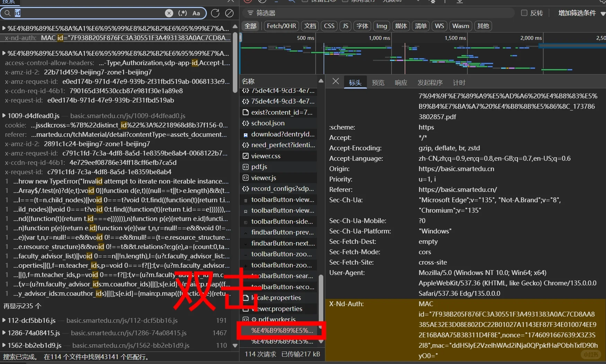Click the pdf.js script icon
Viewport: 606px width, 364px height.
[246, 167]
